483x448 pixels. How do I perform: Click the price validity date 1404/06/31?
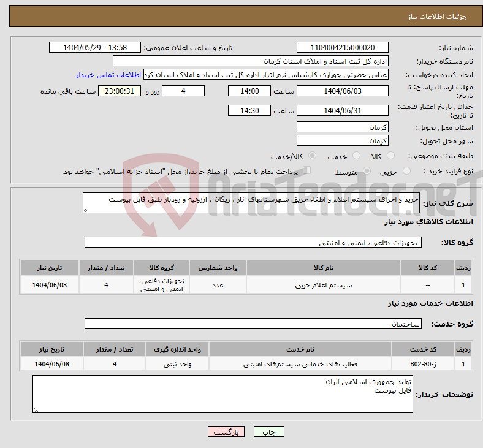click(342, 110)
